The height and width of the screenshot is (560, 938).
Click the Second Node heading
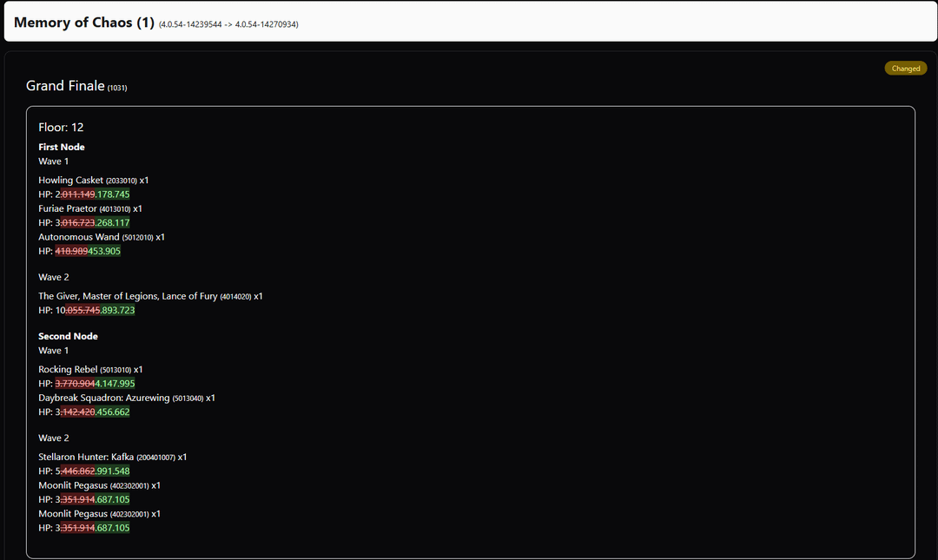[69, 336]
